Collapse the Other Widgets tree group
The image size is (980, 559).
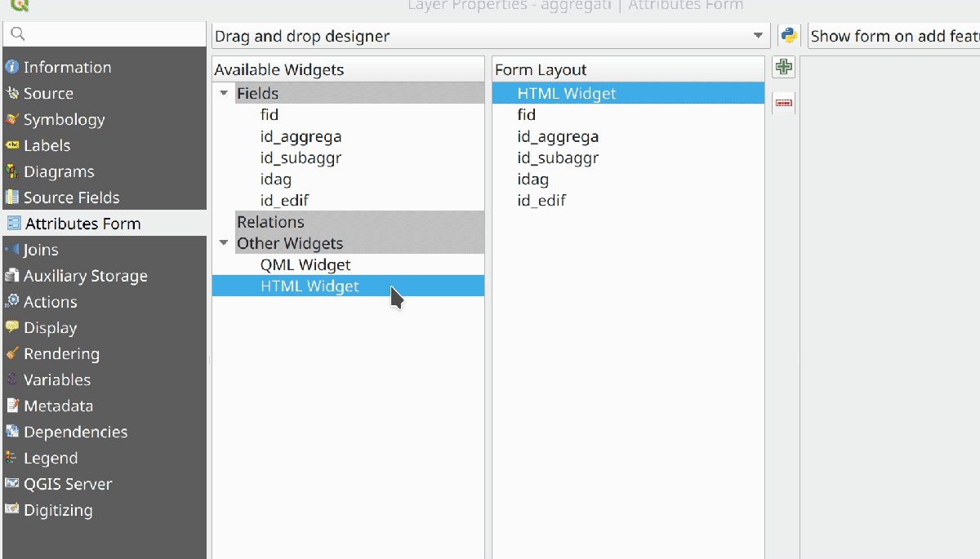[224, 243]
